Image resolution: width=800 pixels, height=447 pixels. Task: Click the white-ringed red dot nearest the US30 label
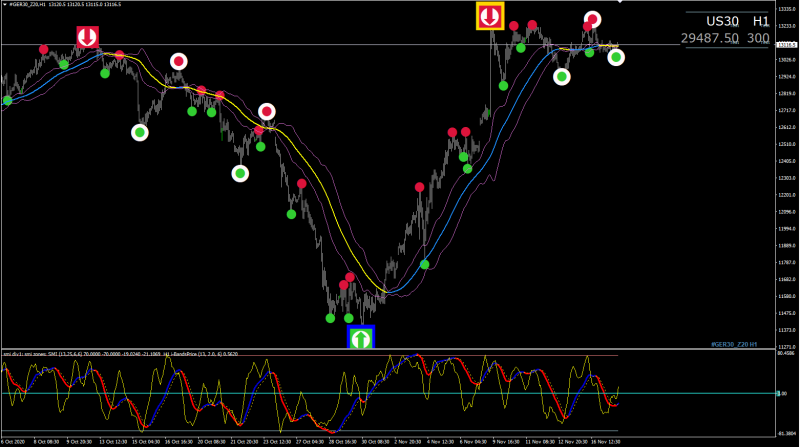(x=592, y=20)
